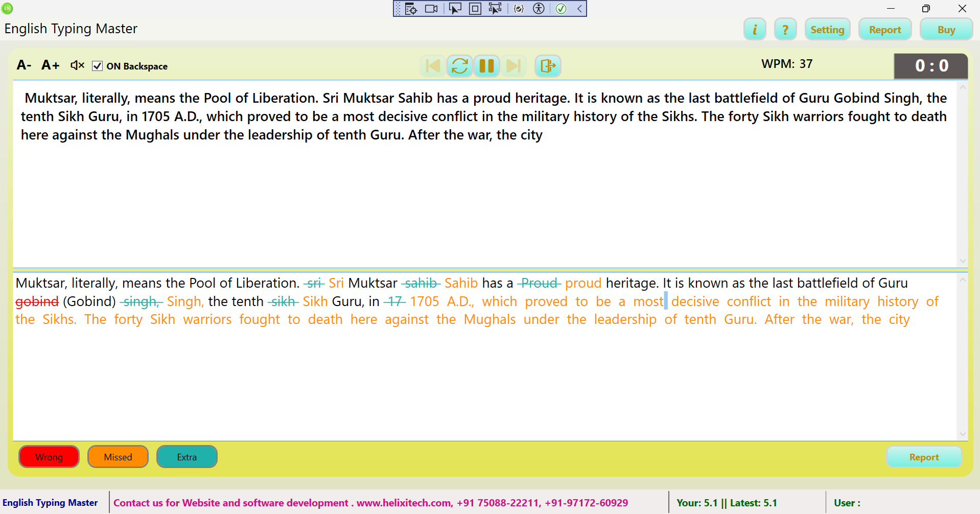This screenshot has height=514, width=980.
Task: Click the red Wrong legend swatch
Action: click(x=49, y=457)
